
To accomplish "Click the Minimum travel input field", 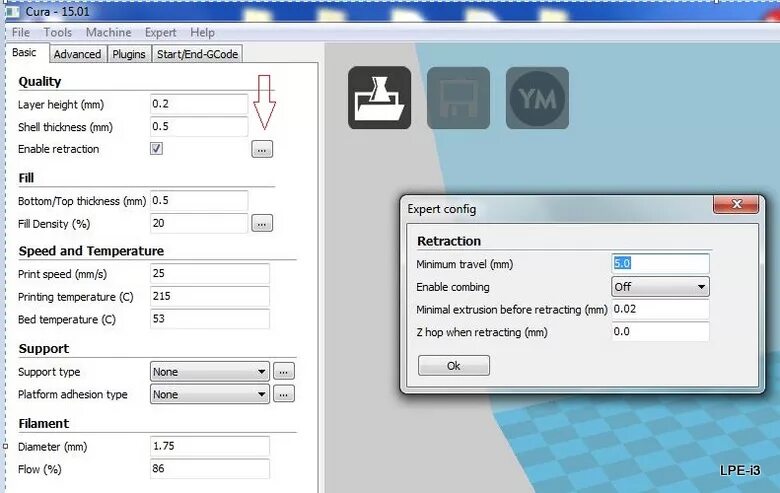I will pyautogui.click(x=660, y=263).
